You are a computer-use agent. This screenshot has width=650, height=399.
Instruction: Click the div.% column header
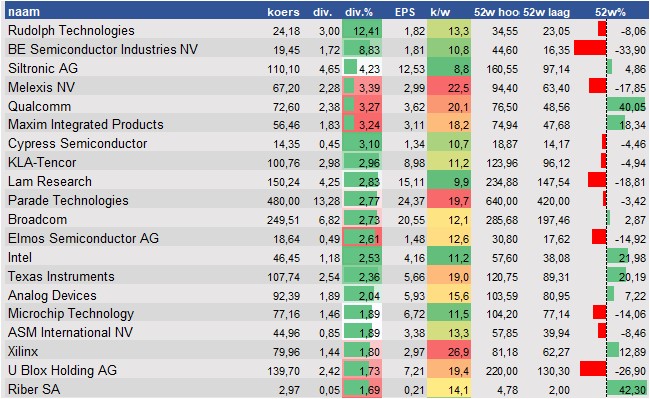pos(359,12)
